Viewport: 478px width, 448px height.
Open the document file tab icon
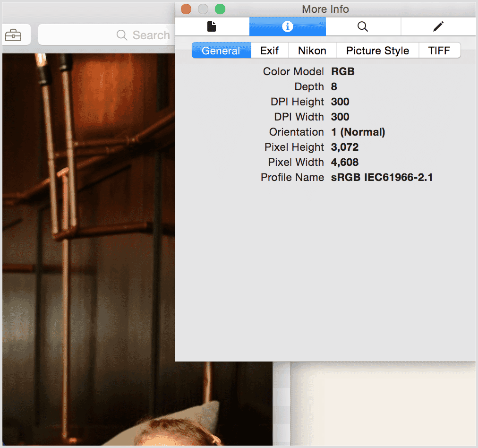point(212,26)
